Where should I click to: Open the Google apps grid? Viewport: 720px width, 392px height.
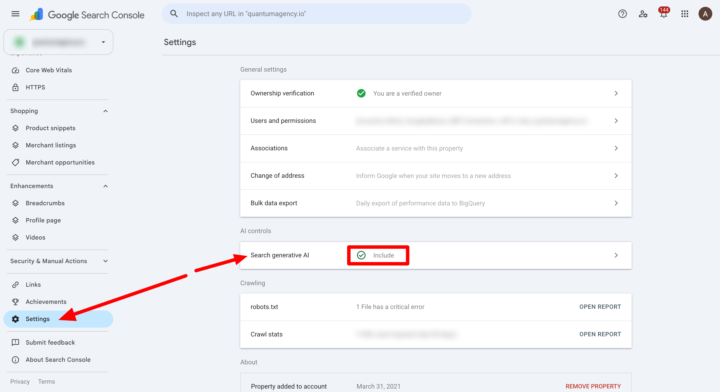(685, 14)
